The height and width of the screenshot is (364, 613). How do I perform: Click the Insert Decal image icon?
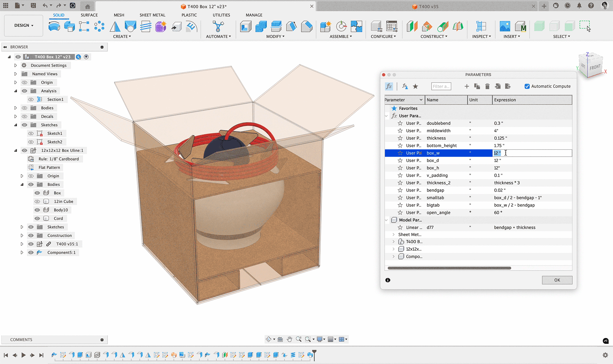tap(504, 27)
